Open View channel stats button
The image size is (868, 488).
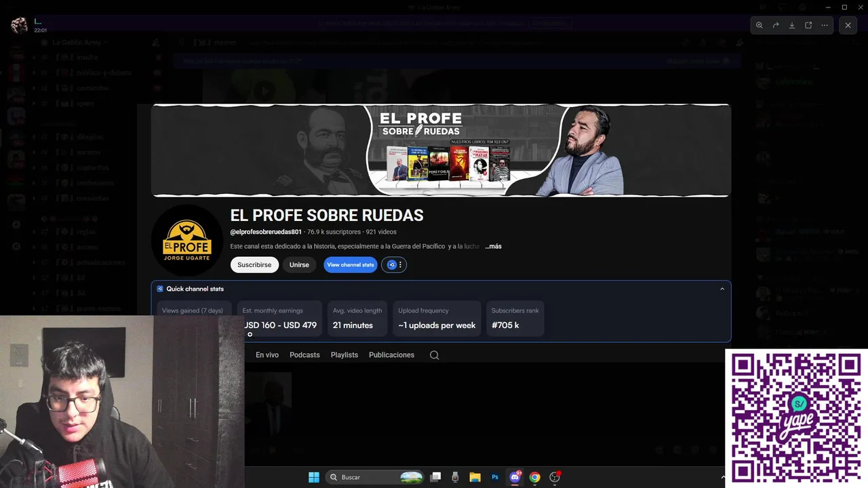coord(351,265)
